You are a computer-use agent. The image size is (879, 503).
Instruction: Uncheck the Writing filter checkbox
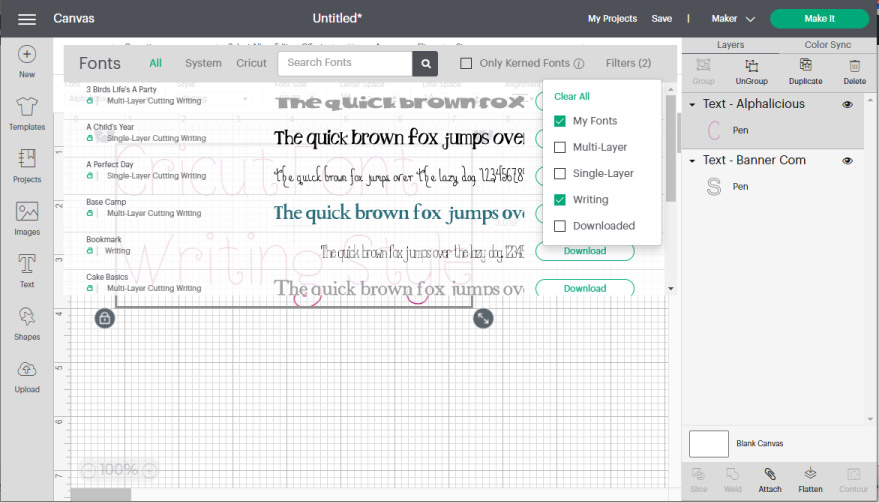(x=560, y=200)
